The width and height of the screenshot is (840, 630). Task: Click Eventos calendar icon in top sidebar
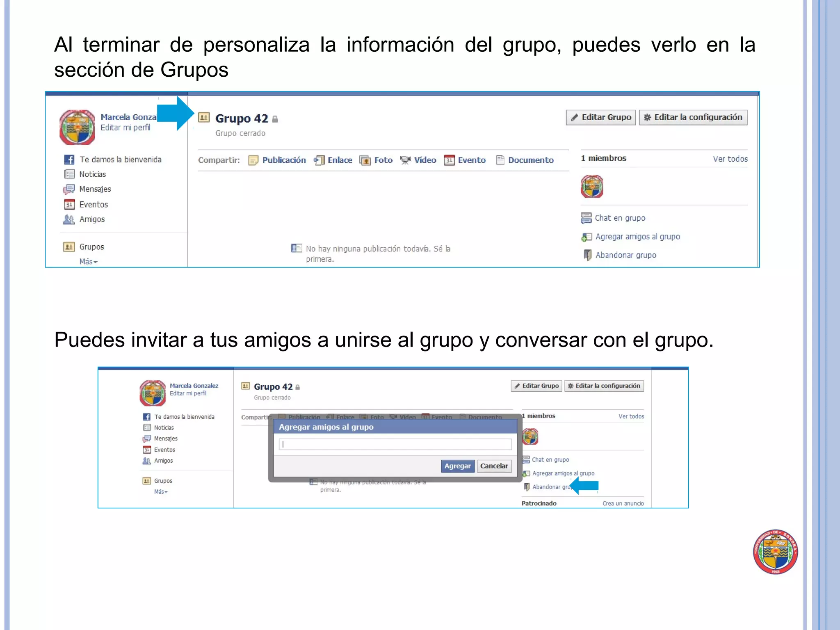click(x=69, y=204)
